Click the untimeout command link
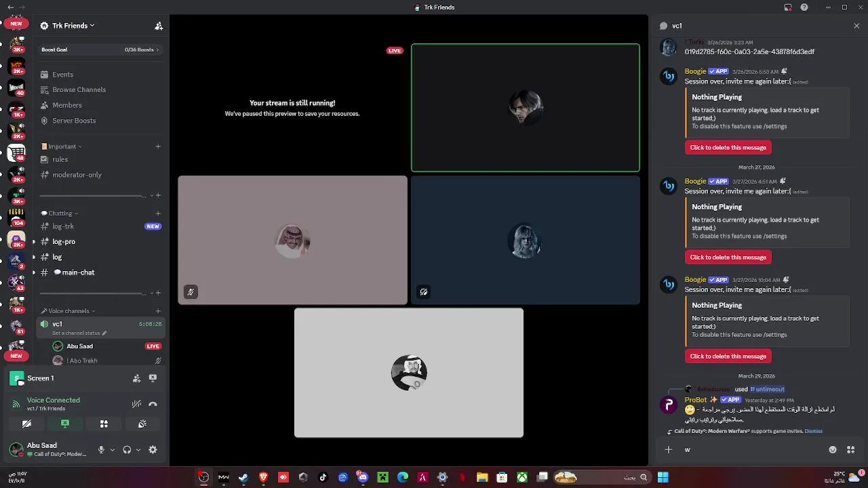 [x=767, y=389]
